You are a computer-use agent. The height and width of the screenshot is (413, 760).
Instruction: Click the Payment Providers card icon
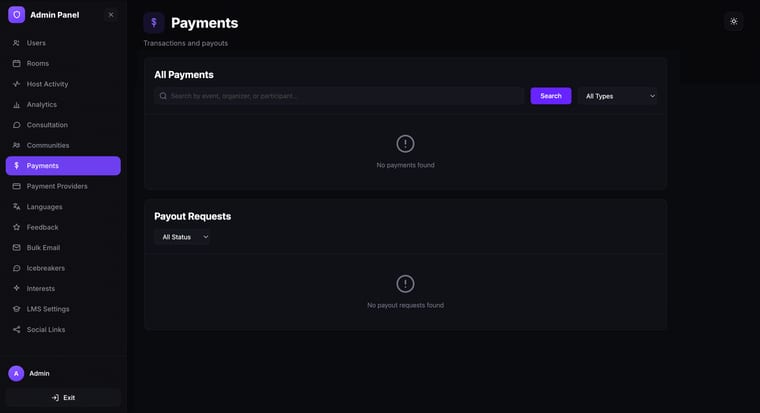coord(16,186)
